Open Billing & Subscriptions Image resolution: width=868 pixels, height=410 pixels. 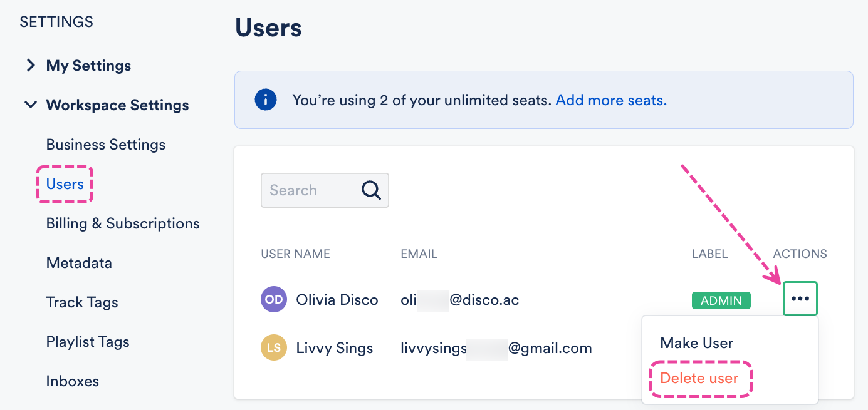(123, 223)
